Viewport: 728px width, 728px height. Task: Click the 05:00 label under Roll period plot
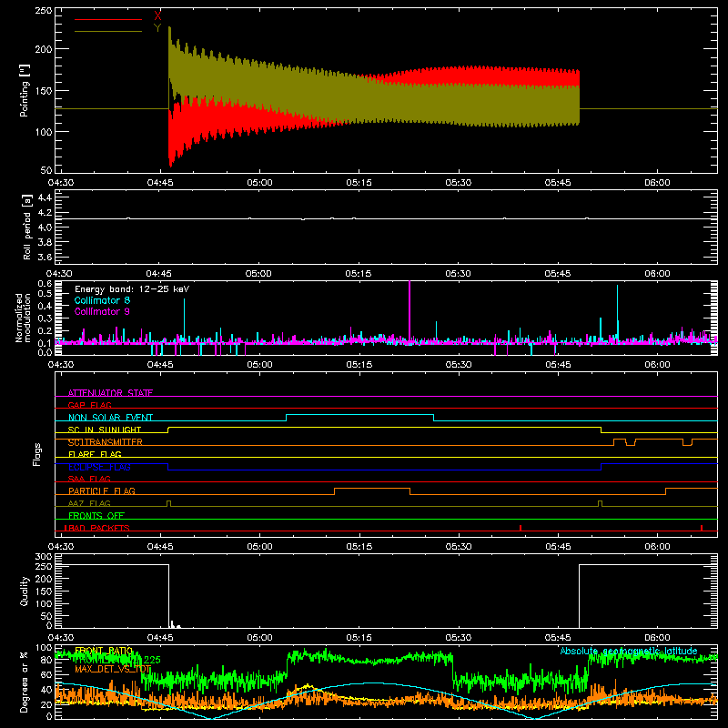[258, 274]
